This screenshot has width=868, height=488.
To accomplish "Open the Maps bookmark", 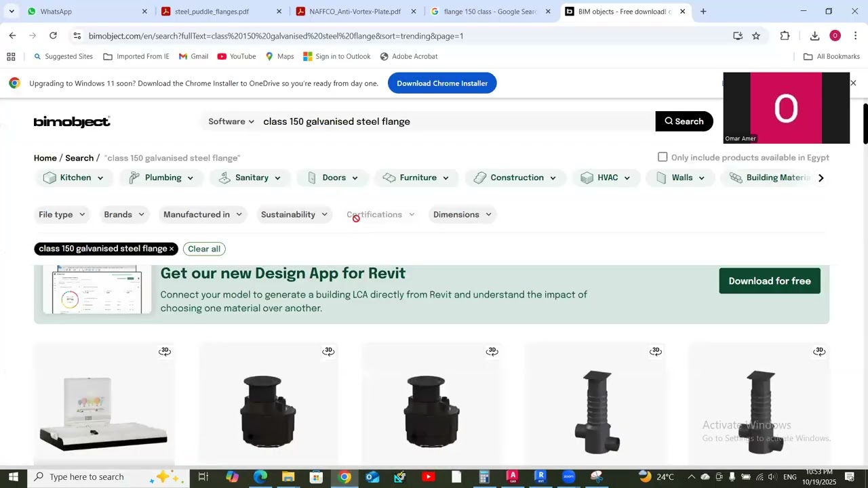I will pos(279,57).
